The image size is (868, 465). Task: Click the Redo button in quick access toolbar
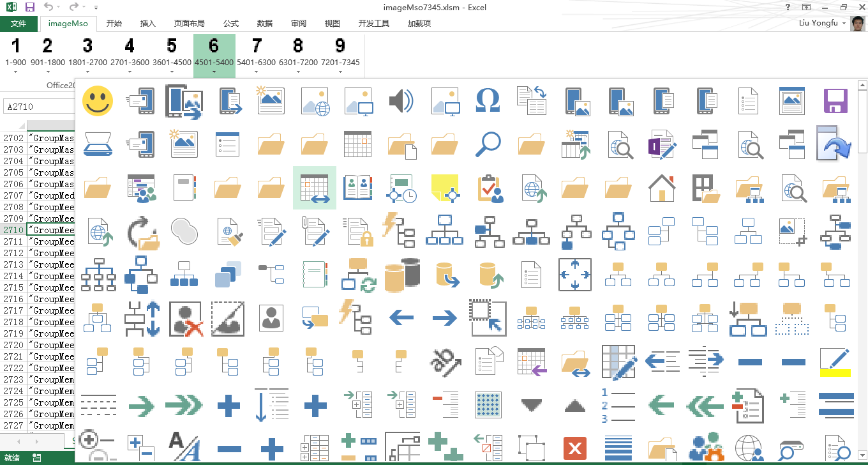pyautogui.click(x=73, y=8)
